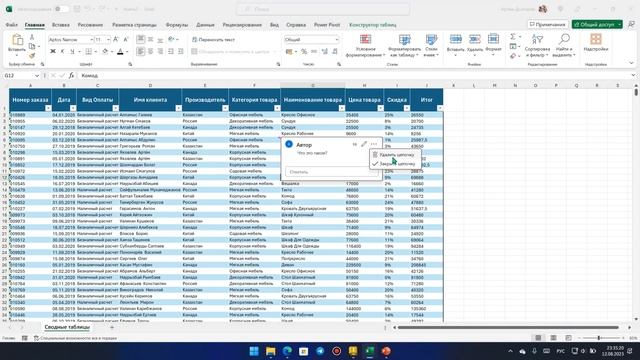Screen dimensions: 640x360
Task: Toggle Wrap Text (Переносить текст)
Action: tap(213, 40)
